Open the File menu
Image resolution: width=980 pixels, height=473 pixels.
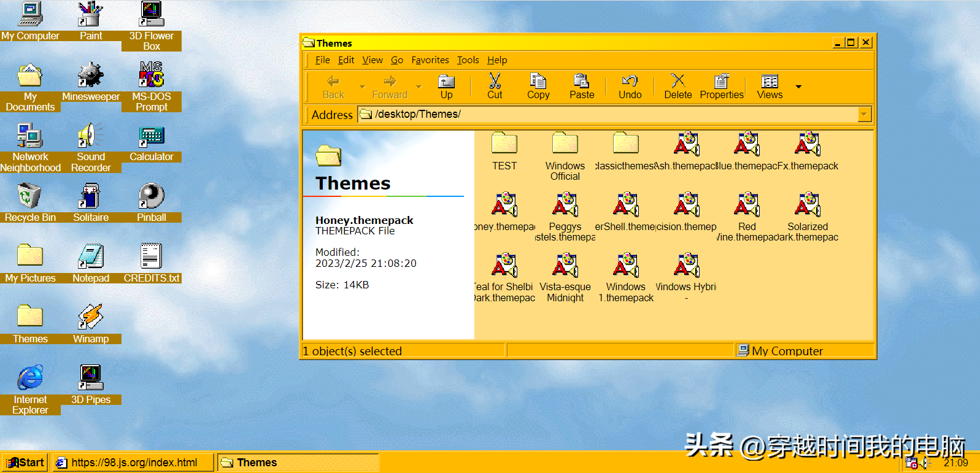click(x=322, y=60)
